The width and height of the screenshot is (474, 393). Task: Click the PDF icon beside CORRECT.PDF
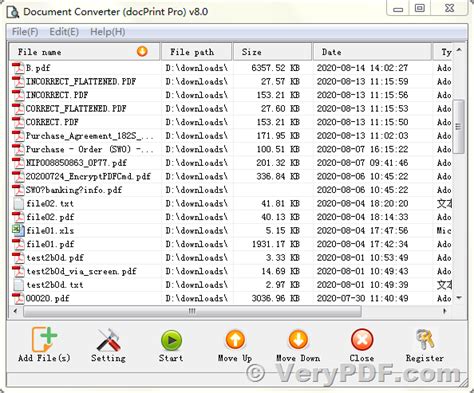point(18,122)
